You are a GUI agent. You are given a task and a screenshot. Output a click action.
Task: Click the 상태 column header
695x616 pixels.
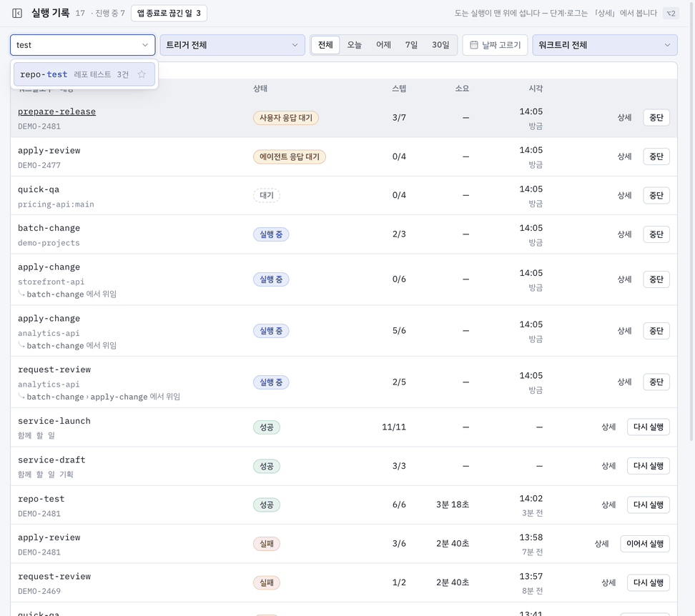[260, 89]
